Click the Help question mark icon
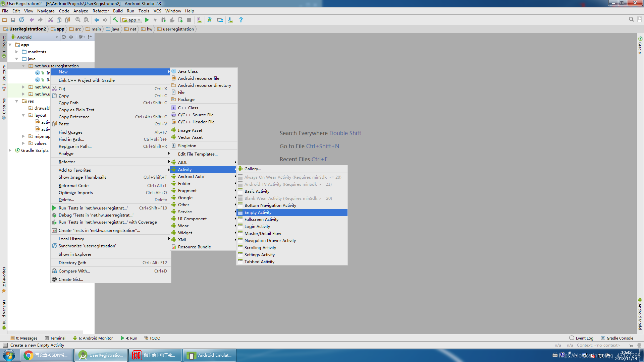 (241, 20)
